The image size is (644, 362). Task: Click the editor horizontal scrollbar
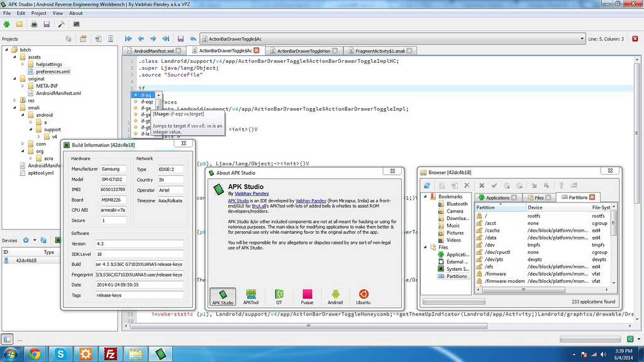[308, 326]
